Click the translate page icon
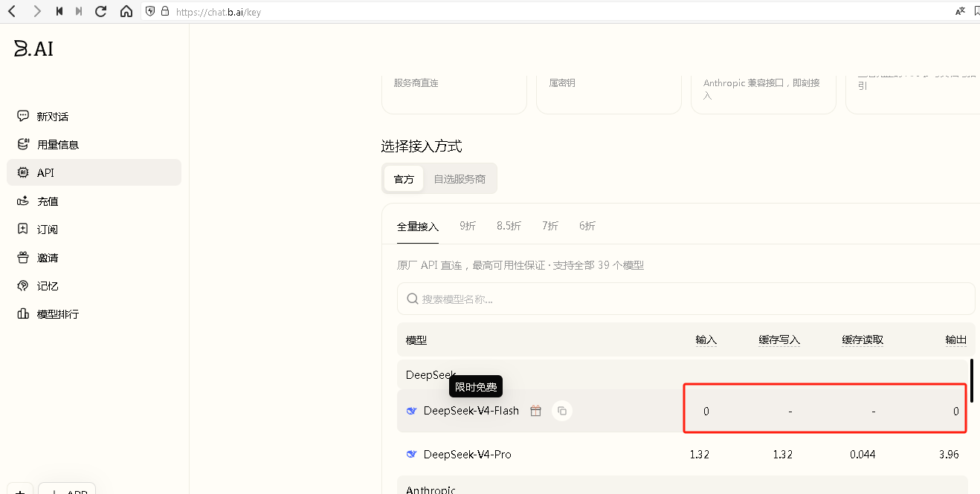 point(960,11)
